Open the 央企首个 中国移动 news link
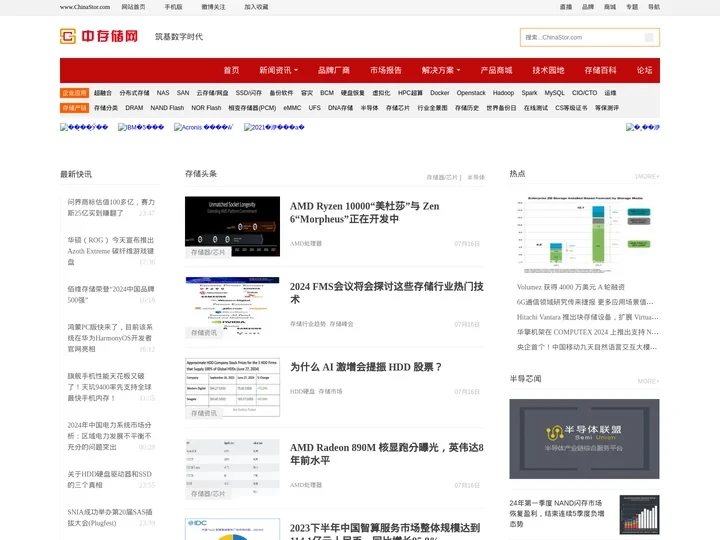 pyautogui.click(x=587, y=347)
